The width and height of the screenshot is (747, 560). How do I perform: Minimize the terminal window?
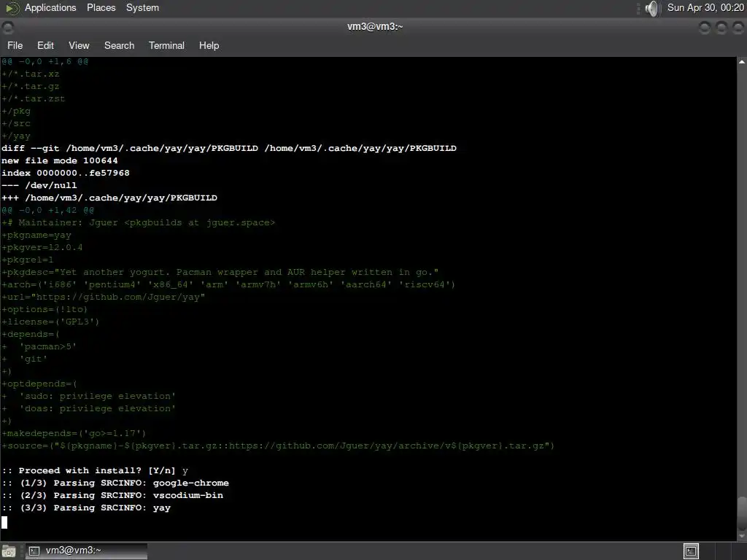[x=705, y=28]
